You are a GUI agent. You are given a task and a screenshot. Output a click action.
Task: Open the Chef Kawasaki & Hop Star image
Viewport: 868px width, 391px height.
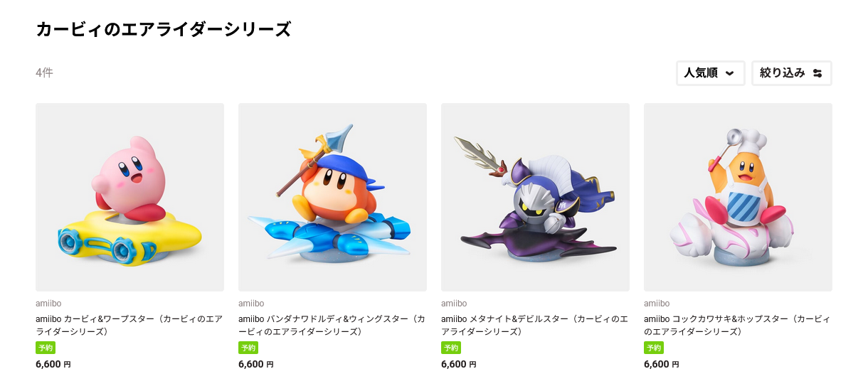click(x=738, y=197)
